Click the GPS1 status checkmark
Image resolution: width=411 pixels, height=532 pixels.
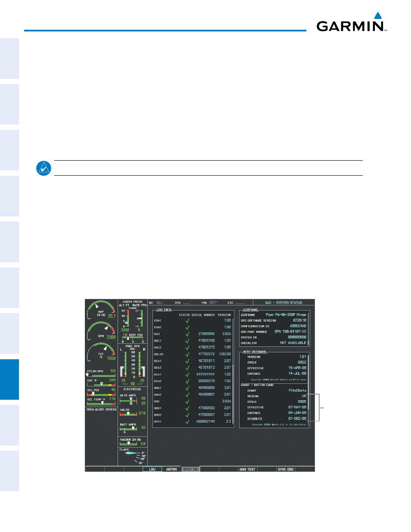click(x=187, y=422)
